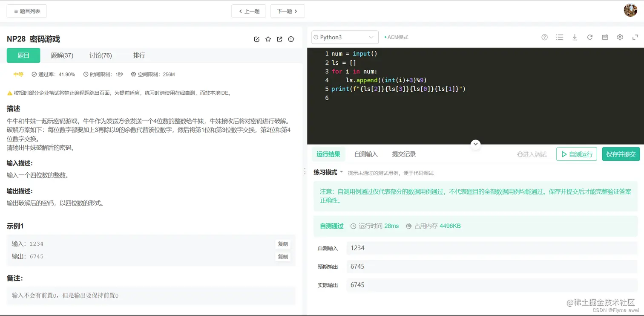Select the ACM模式 option
The height and width of the screenshot is (316, 644).
[x=396, y=37]
